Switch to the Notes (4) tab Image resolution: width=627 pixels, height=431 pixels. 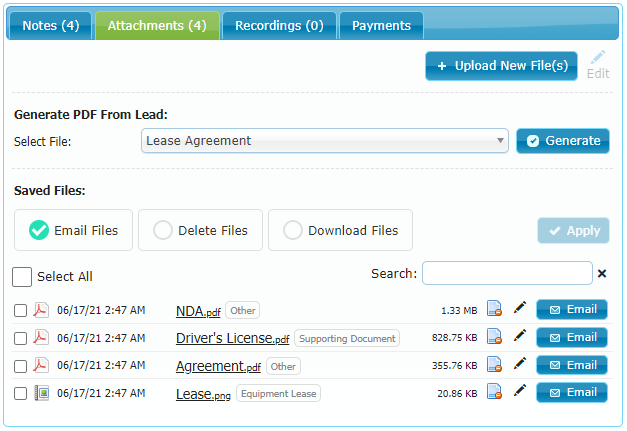click(x=51, y=26)
